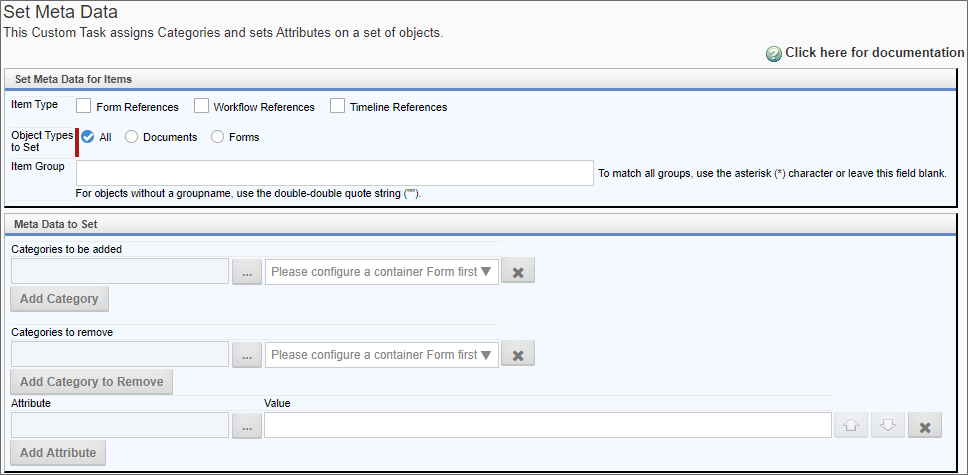Open the Attribute browse ellipsis button
The height and width of the screenshot is (475, 968).
click(247, 426)
